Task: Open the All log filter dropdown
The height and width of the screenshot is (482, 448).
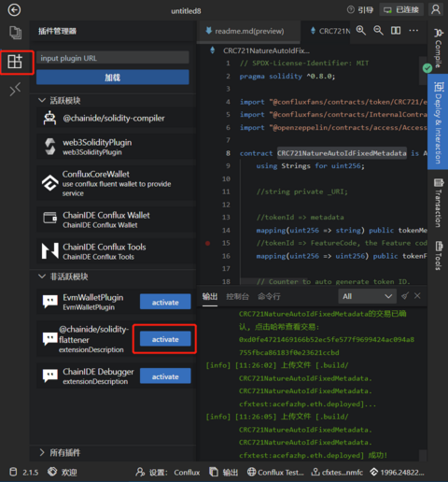Action: 368,296
